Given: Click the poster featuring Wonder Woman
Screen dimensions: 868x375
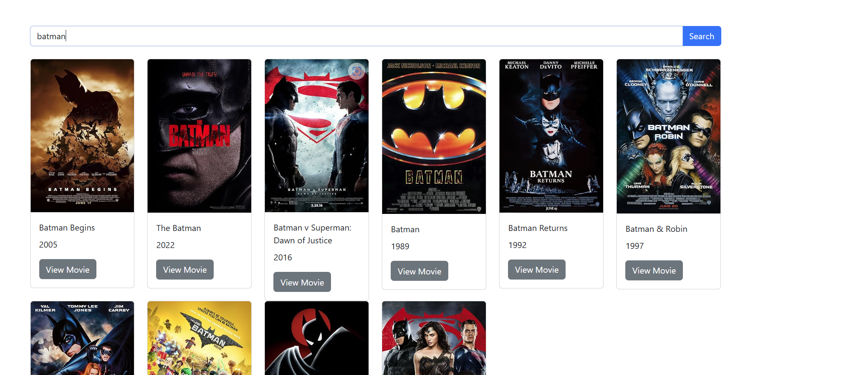Looking at the screenshot, I should point(434,338).
